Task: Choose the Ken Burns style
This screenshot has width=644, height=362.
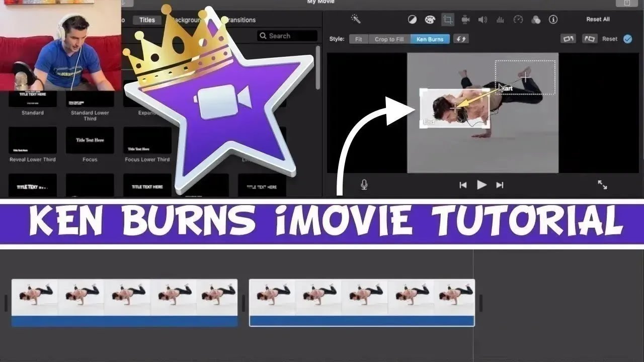Action: pos(430,39)
